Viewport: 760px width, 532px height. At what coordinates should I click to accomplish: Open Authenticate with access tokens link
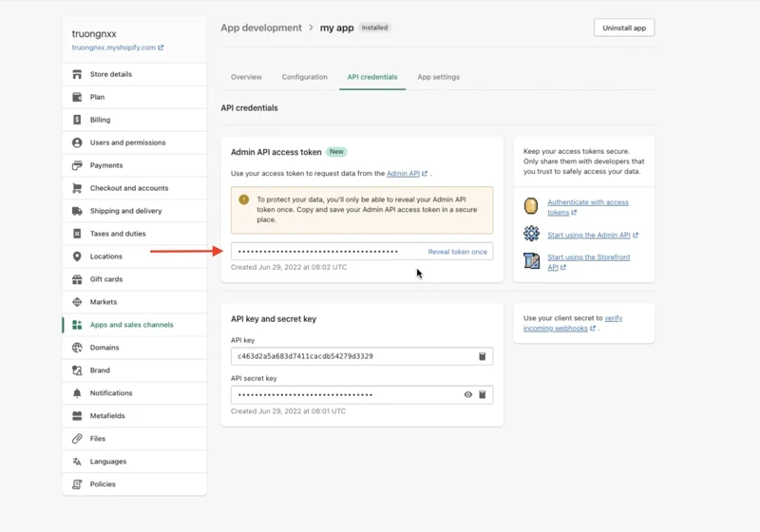pyautogui.click(x=587, y=207)
